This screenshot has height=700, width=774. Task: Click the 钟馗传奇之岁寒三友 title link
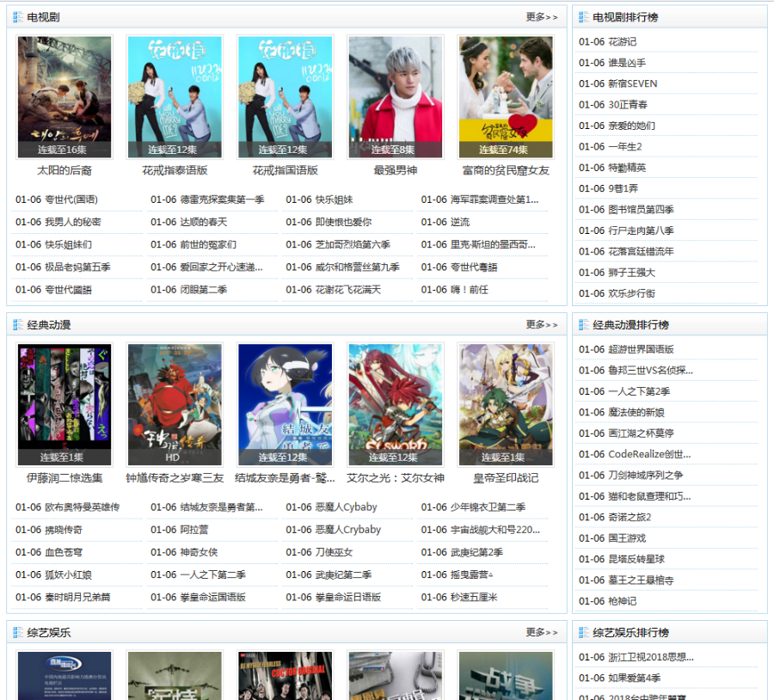pyautogui.click(x=175, y=479)
